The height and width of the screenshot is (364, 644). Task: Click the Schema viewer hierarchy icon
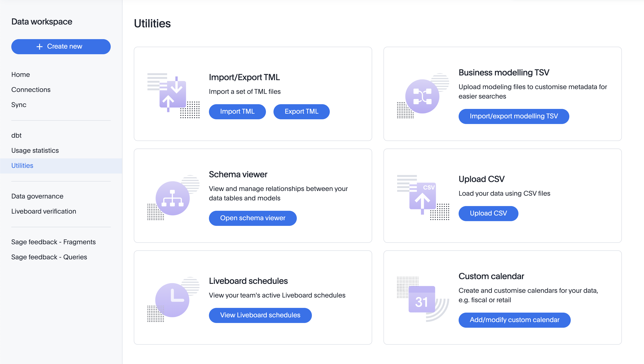point(172,198)
